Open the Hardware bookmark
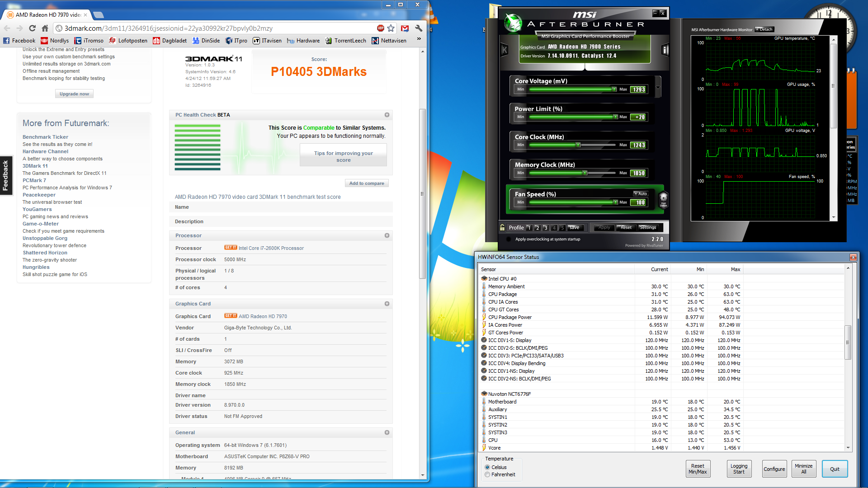The image size is (868, 488). click(x=303, y=41)
